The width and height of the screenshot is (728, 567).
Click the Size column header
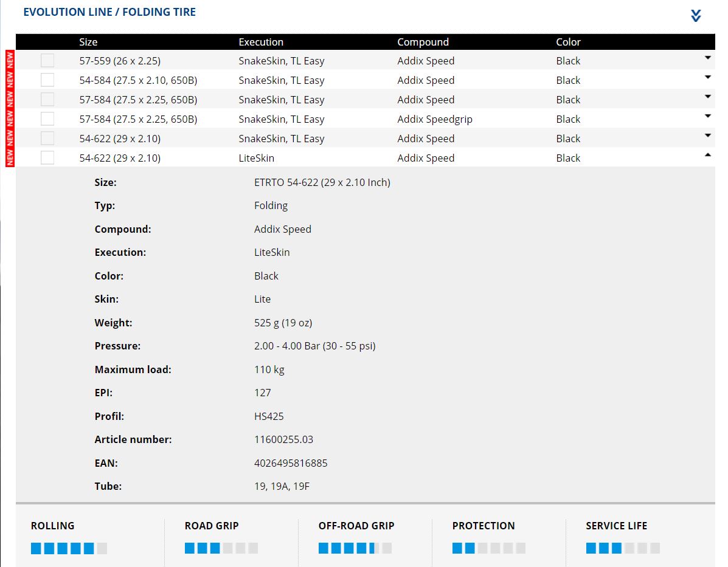click(88, 42)
